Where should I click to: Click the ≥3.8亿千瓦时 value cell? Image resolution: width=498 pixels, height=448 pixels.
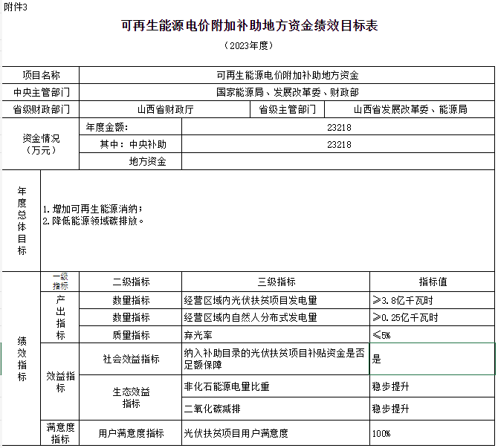[432, 300]
